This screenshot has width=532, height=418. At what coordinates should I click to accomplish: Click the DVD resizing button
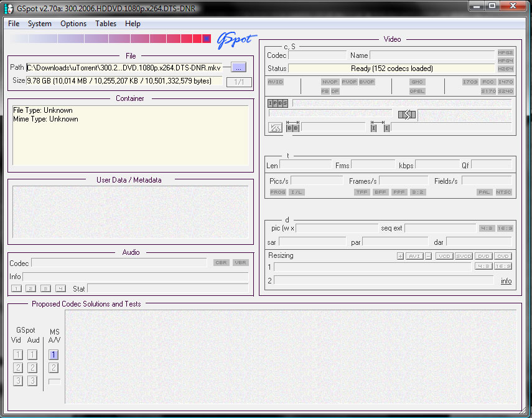483,257
